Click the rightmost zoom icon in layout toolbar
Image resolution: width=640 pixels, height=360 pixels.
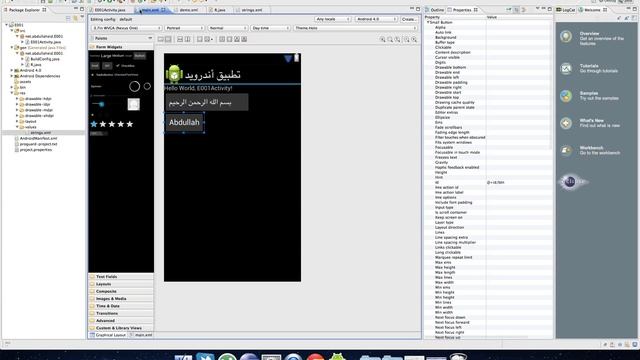coord(414,39)
